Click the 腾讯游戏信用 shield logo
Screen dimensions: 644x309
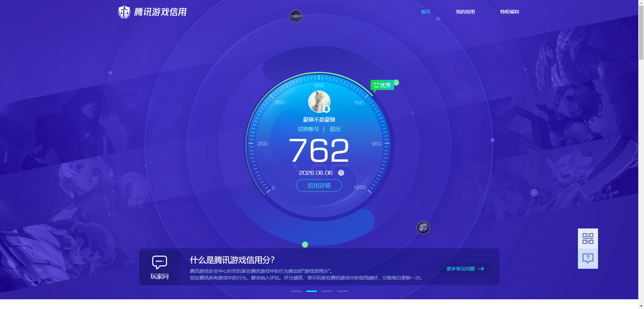[x=124, y=12]
